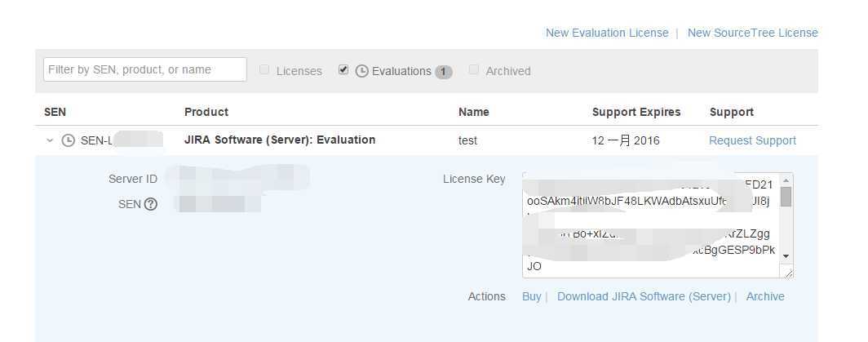Focus the Filter by SEN search field
The image size is (868, 342).
[x=145, y=69]
